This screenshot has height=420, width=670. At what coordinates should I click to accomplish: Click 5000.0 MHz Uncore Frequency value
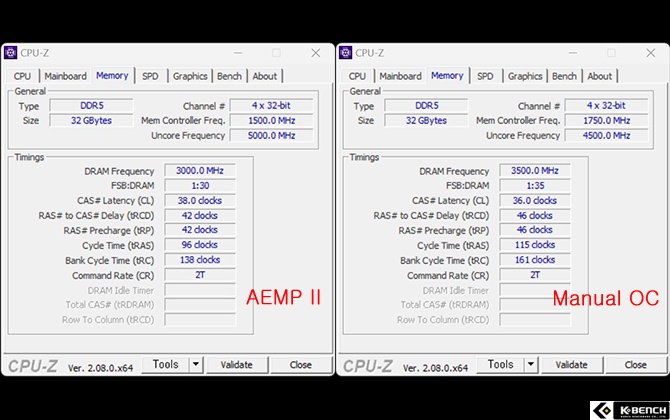[272, 135]
